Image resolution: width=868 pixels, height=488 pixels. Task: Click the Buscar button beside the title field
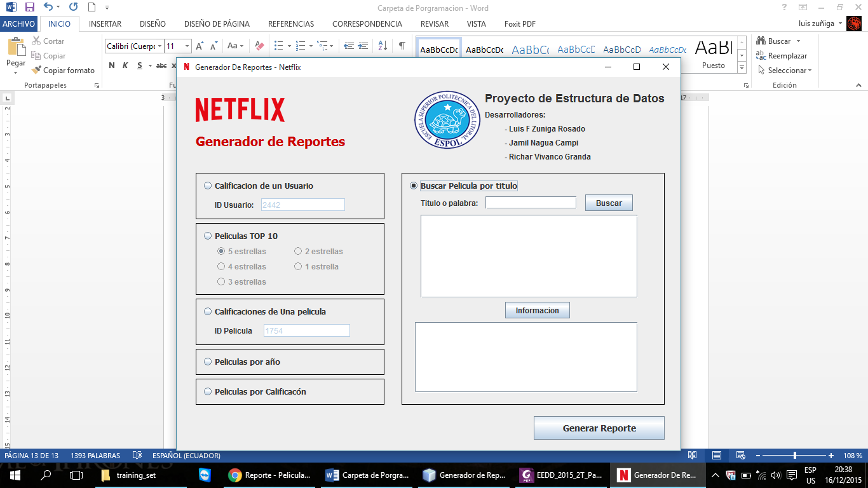[609, 203]
